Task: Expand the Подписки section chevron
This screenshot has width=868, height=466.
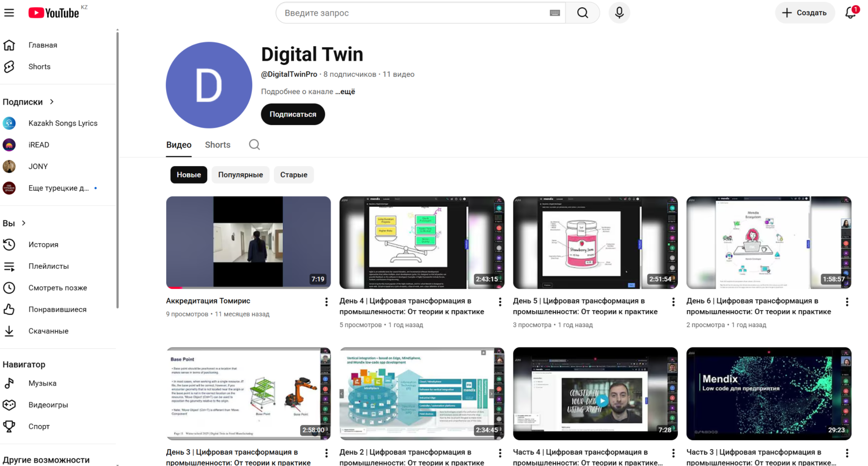Action: pyautogui.click(x=52, y=102)
